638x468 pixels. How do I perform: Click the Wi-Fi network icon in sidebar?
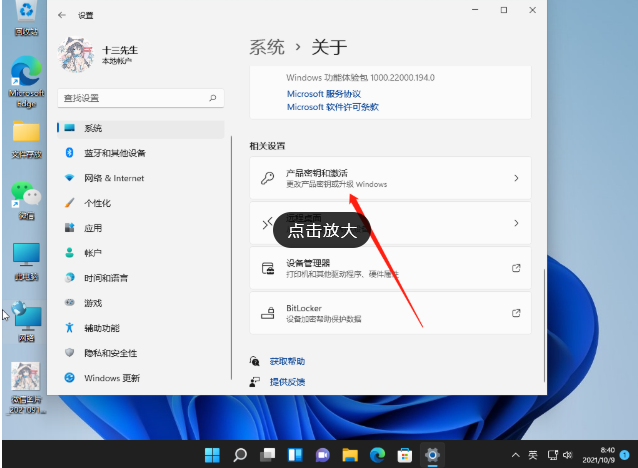click(x=70, y=178)
